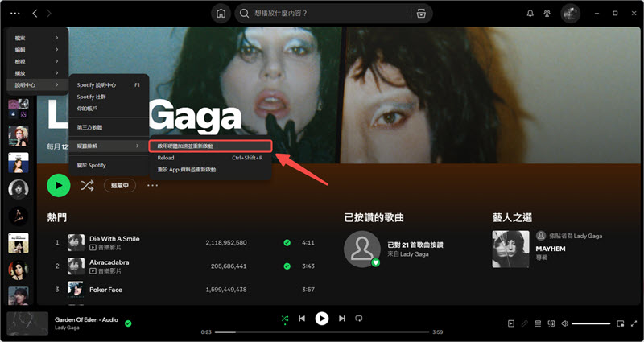The width and height of the screenshot is (644, 342).
Task: Select Spotify 社群 menu entry
Action: 109,97
